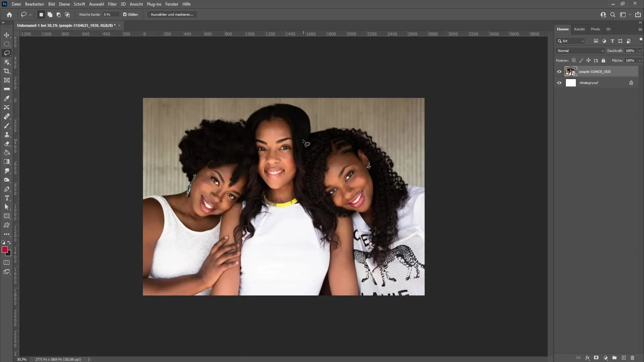Select the Rectangular Marquee tool
Image resolution: width=644 pixels, height=362 pixels.
[7, 44]
